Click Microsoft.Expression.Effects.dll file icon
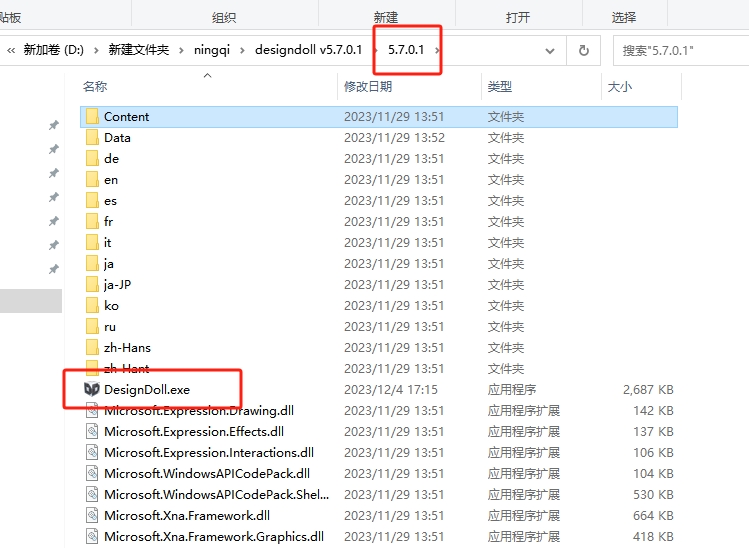The width and height of the screenshot is (749, 548). coord(92,431)
